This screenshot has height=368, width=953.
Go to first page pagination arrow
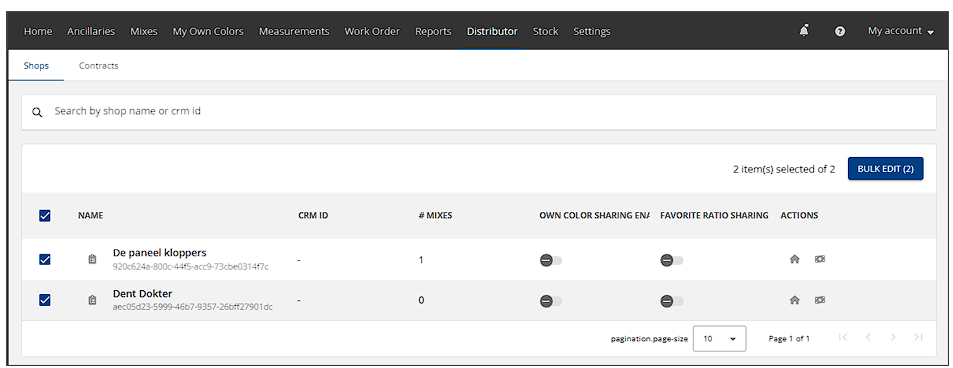[842, 337]
